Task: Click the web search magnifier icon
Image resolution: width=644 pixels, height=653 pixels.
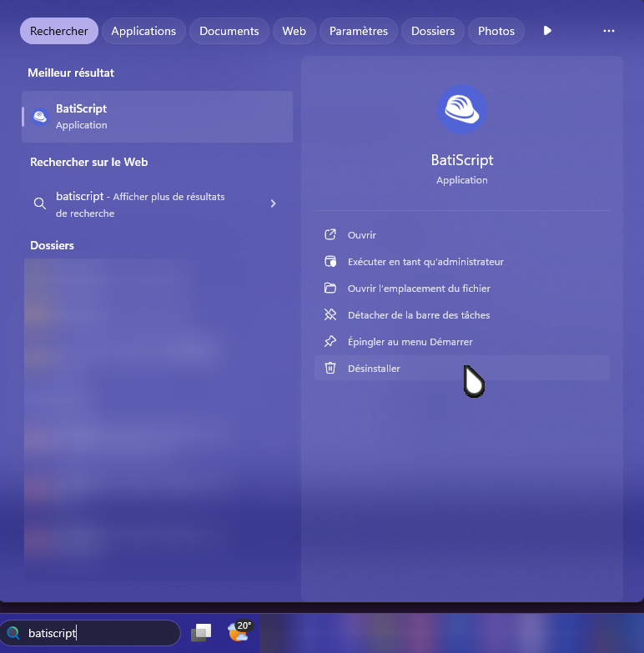Action: pyautogui.click(x=40, y=203)
